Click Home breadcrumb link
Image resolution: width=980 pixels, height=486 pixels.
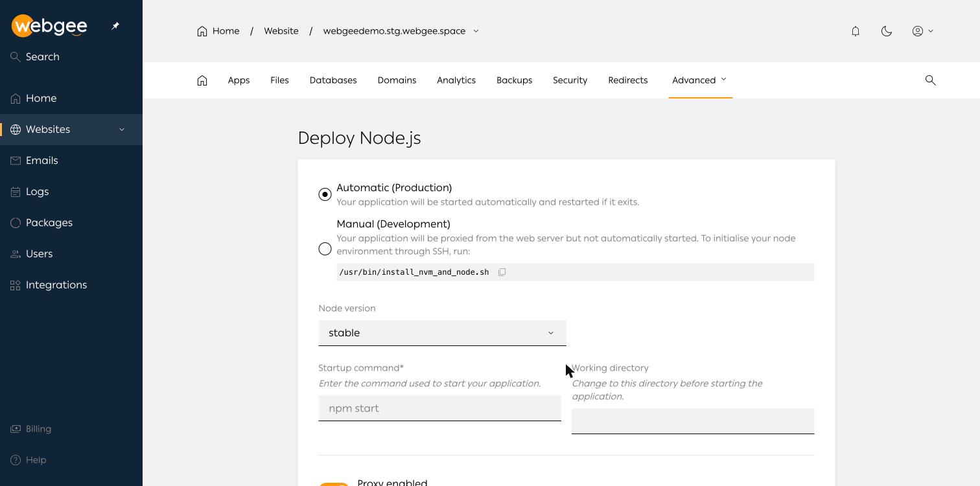click(226, 31)
